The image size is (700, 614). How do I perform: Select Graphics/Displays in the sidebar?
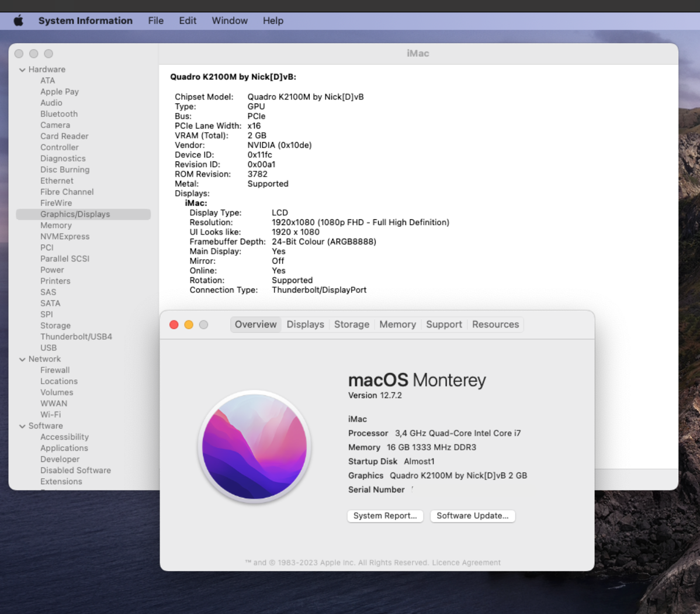84,215
